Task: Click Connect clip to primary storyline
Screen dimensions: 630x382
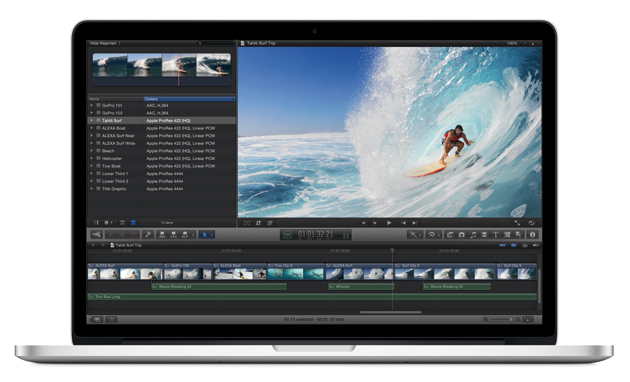Action: tap(162, 235)
